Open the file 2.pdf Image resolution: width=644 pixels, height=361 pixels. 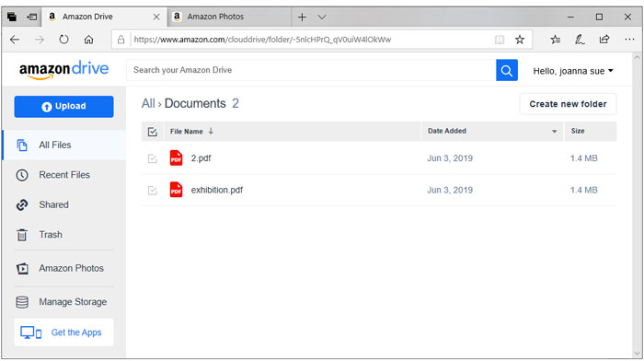click(201, 158)
